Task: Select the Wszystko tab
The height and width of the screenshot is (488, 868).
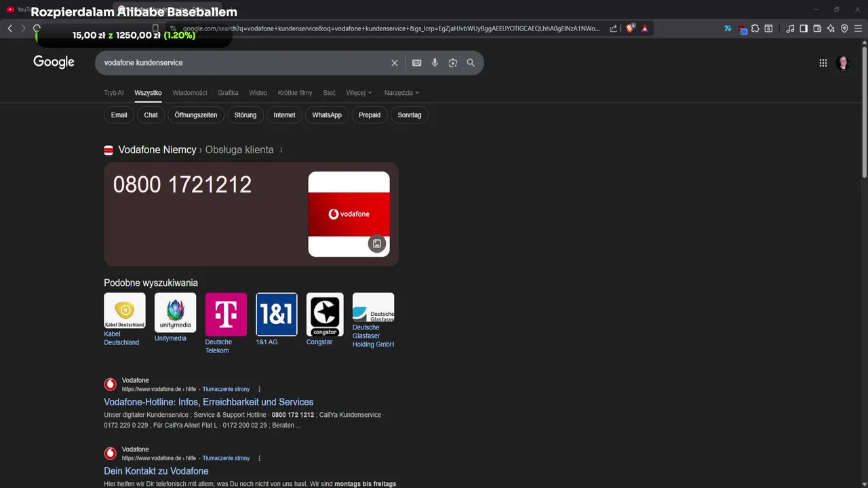Action: point(148,93)
